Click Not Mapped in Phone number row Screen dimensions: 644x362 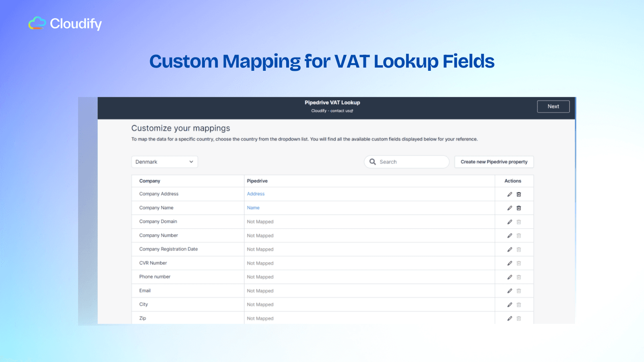[260, 277]
